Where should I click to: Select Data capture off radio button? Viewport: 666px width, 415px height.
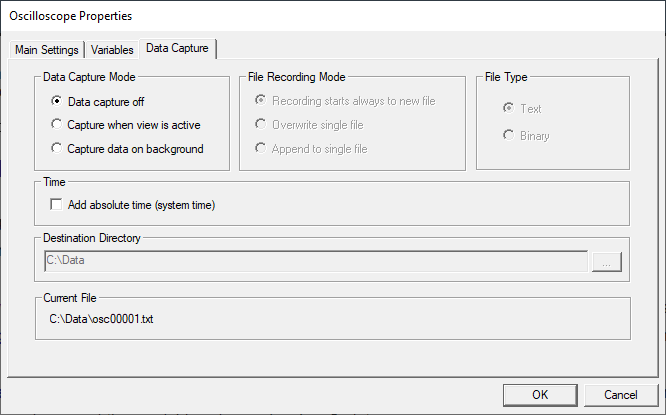point(57,101)
